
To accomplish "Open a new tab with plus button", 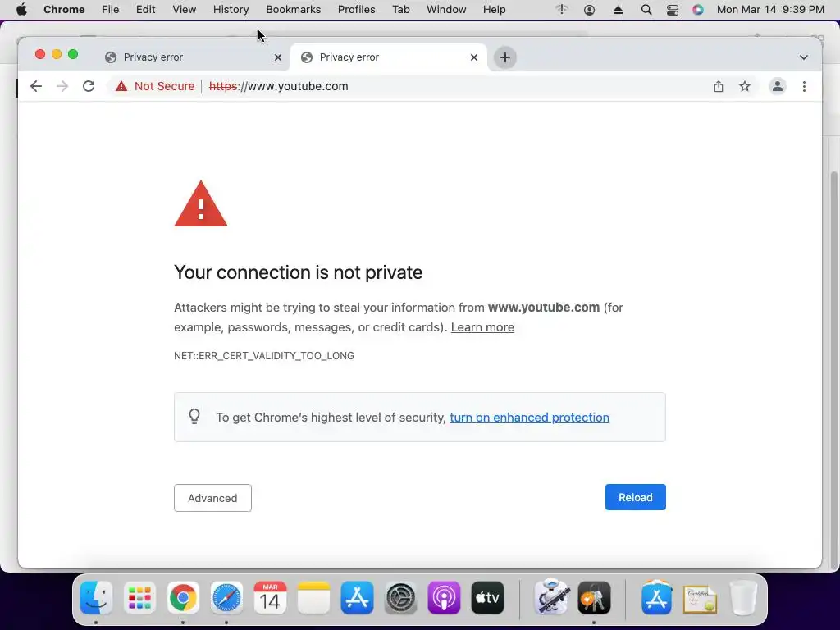I will [x=505, y=57].
